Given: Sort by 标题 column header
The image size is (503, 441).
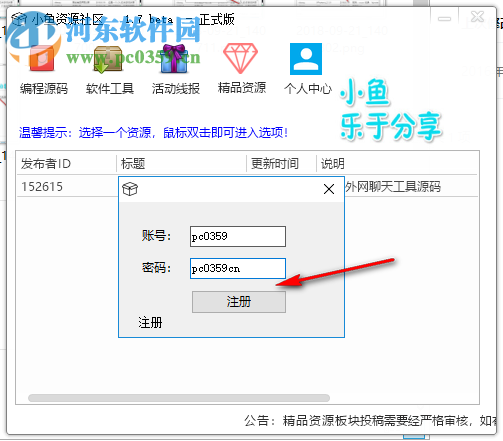Looking at the screenshot, I should click(182, 164).
